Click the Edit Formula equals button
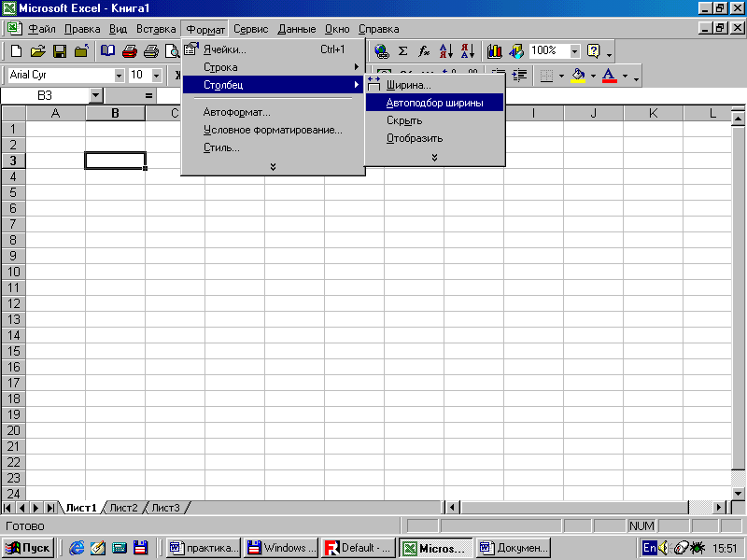 pyautogui.click(x=148, y=96)
